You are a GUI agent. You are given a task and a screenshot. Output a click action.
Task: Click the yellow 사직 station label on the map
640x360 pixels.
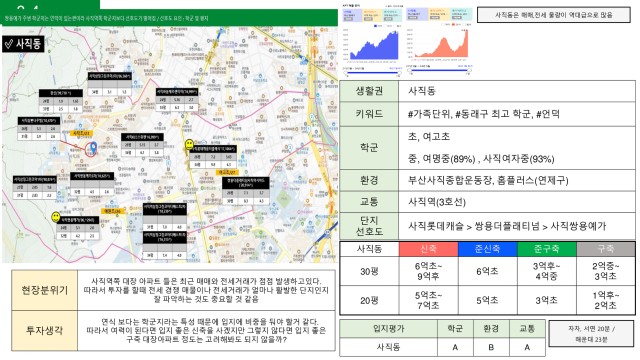pos(82,133)
